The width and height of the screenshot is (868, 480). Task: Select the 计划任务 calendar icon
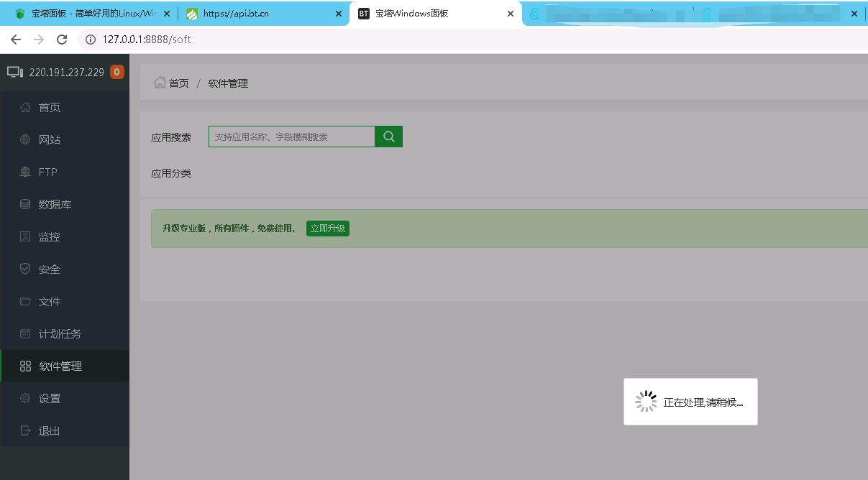(25, 334)
